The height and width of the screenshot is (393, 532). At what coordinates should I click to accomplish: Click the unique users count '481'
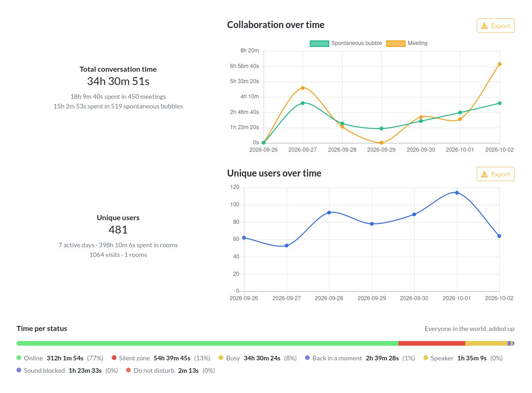pyautogui.click(x=118, y=230)
